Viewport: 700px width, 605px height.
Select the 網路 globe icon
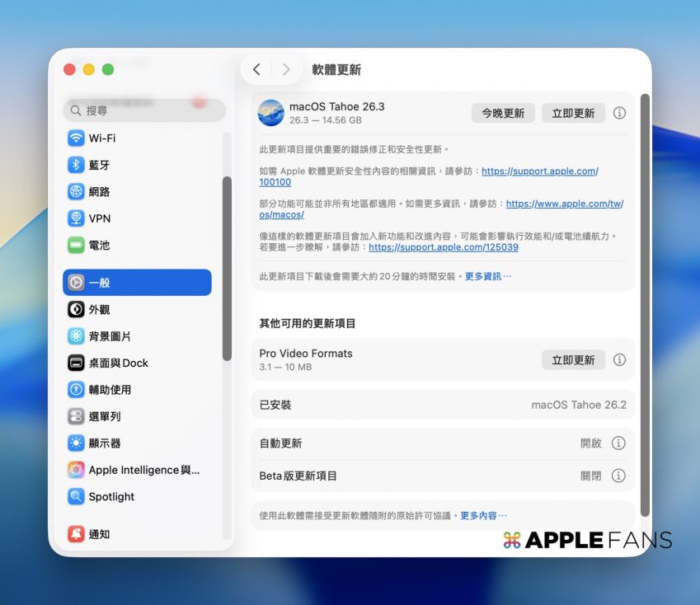click(x=76, y=192)
